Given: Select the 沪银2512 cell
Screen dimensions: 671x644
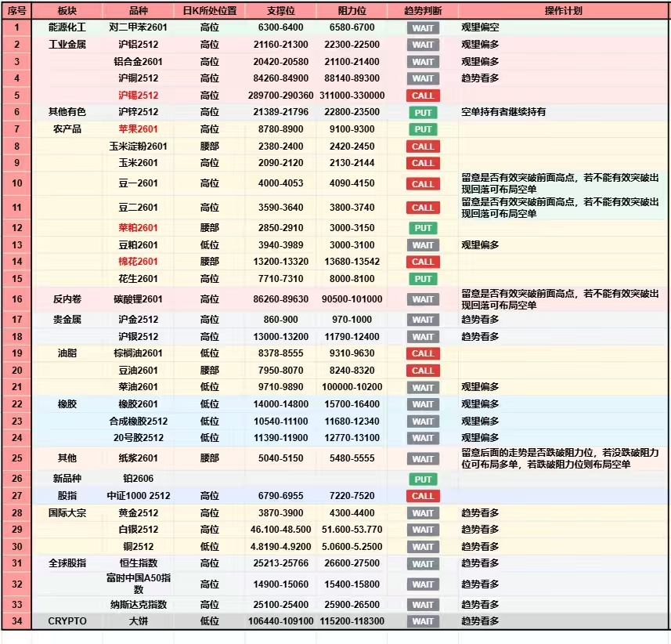Looking at the screenshot, I should [x=139, y=337].
